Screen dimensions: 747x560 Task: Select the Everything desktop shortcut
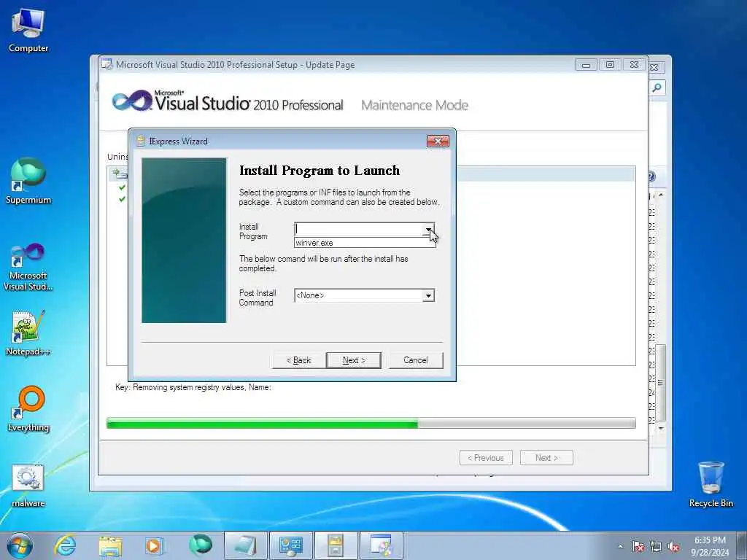28,409
